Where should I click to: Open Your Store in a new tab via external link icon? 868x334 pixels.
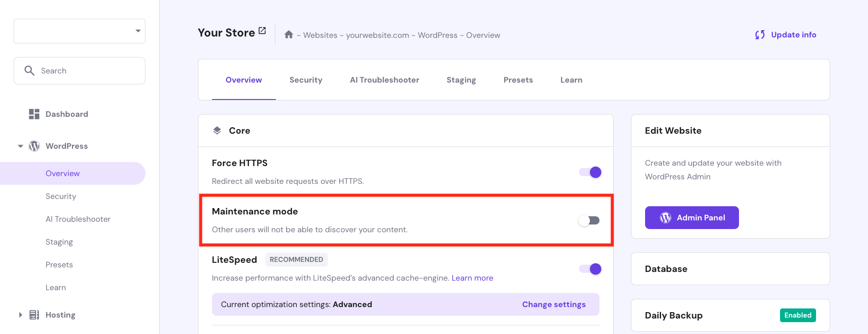[x=262, y=30]
